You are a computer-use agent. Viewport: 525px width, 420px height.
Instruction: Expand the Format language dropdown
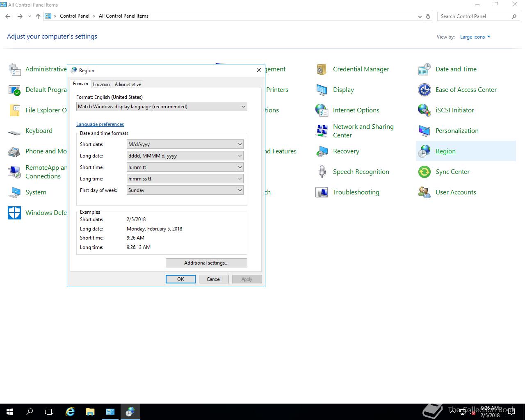(x=162, y=107)
